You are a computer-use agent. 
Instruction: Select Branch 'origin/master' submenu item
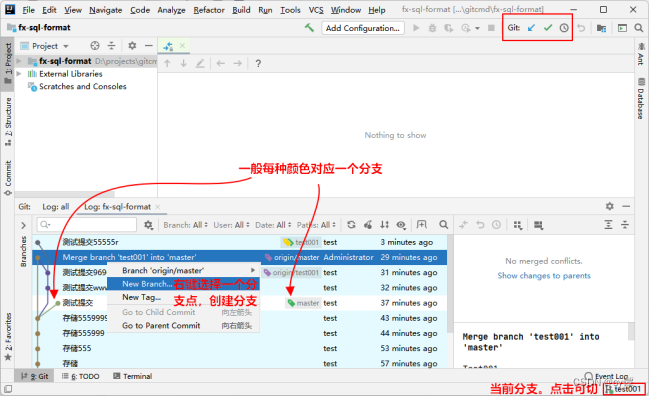(183, 270)
